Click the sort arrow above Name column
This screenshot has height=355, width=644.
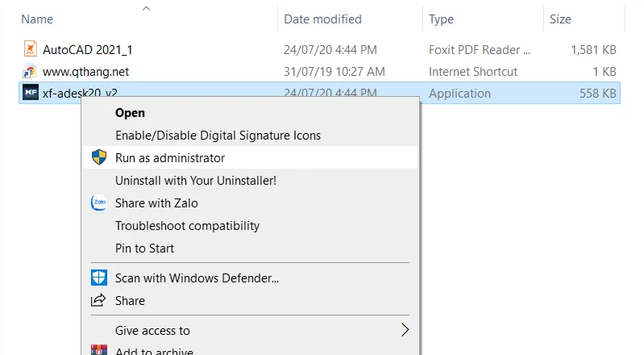click(146, 8)
